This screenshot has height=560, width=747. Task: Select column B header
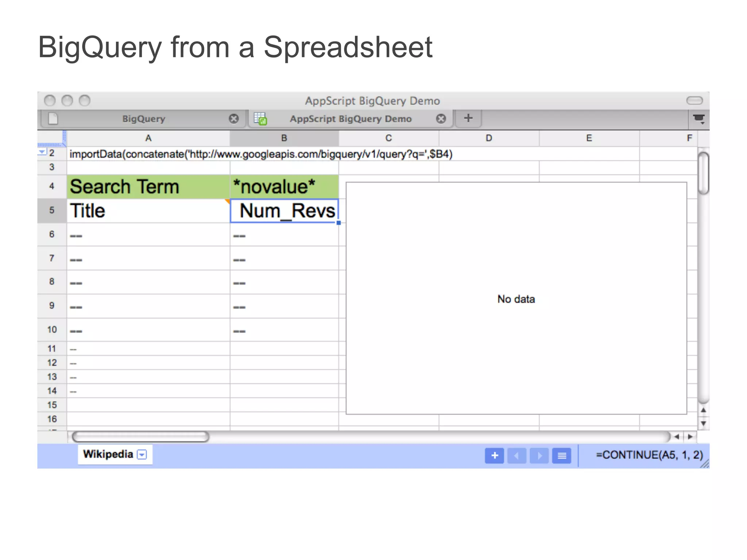coord(284,138)
